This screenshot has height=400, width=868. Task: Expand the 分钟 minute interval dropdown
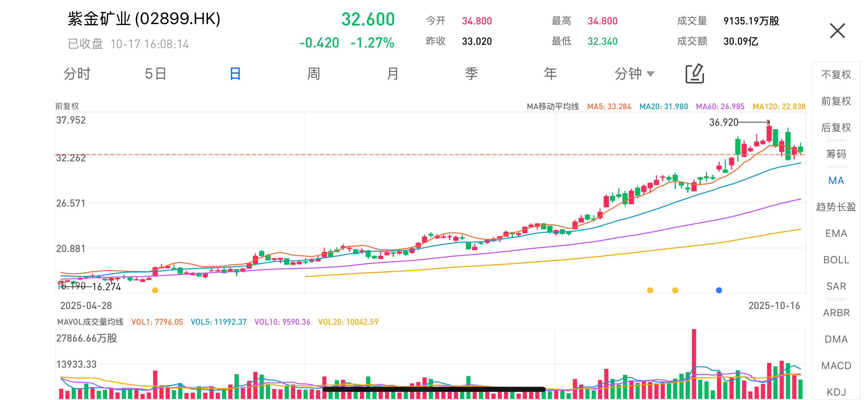pyautogui.click(x=634, y=74)
